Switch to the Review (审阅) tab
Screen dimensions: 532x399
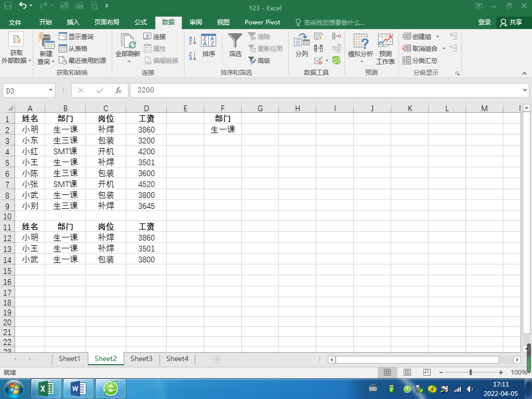click(196, 22)
